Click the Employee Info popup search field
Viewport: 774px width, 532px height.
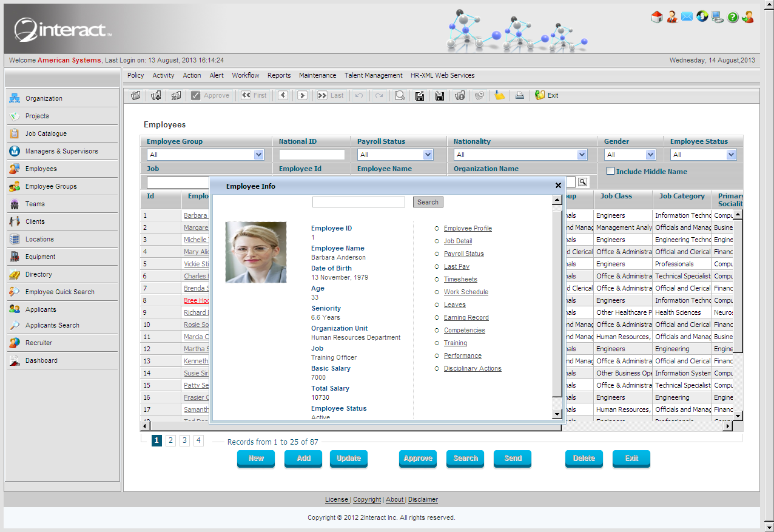pos(358,202)
